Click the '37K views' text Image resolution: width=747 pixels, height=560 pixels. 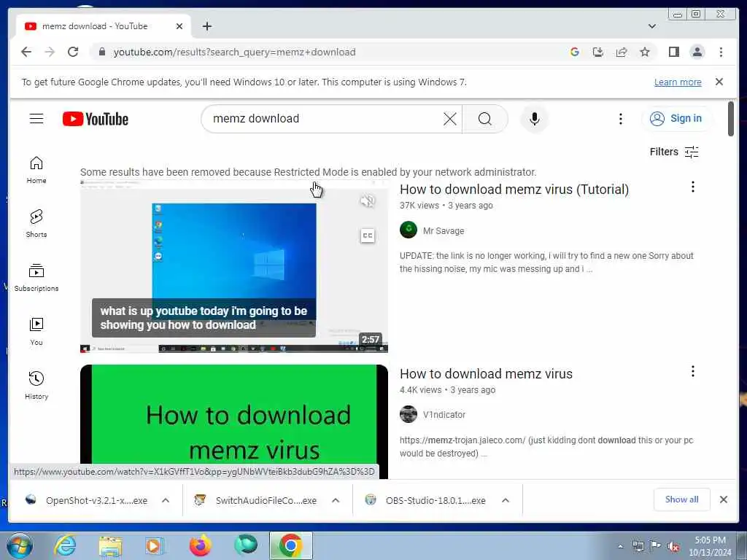click(x=419, y=205)
